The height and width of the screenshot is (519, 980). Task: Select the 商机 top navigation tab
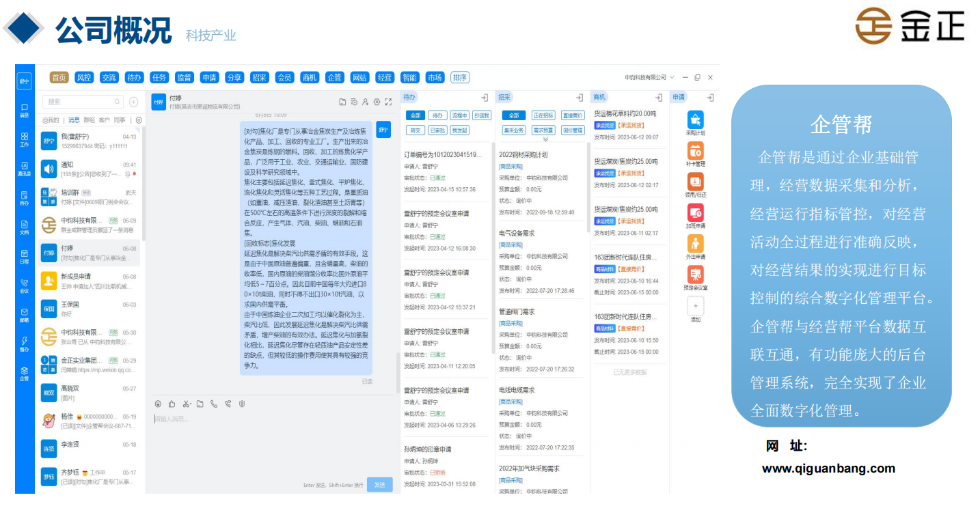(309, 78)
